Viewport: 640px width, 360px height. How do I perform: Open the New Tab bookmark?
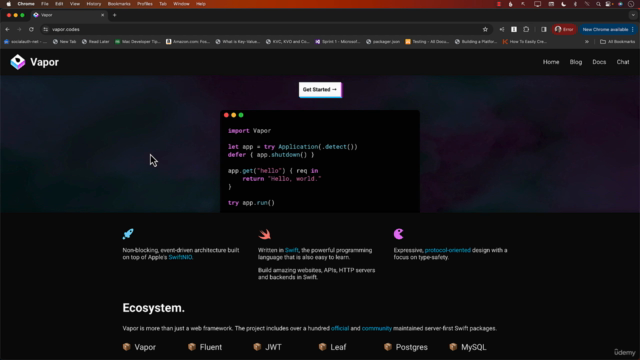pos(64,42)
